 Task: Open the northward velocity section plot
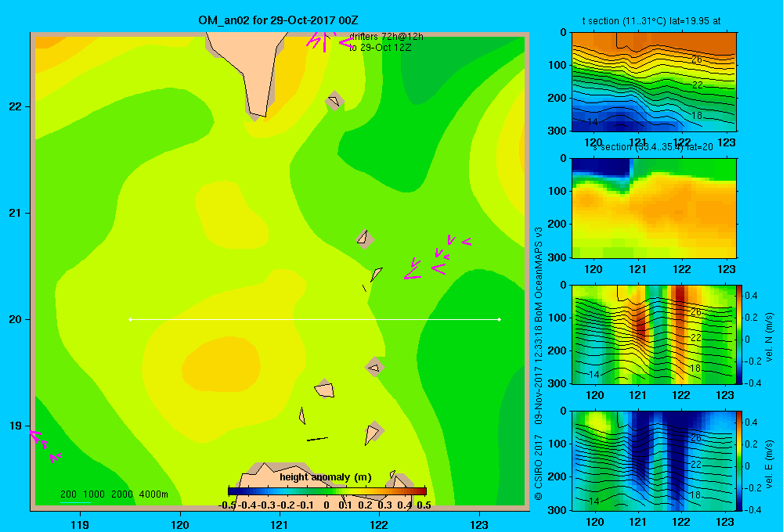pyautogui.click(x=654, y=334)
